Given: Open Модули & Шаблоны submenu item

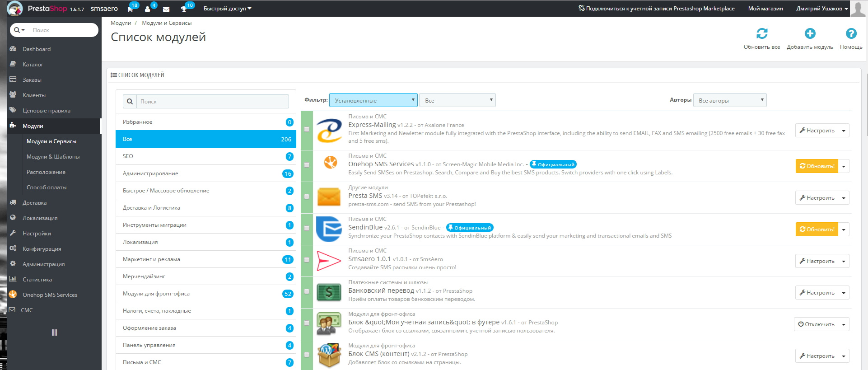Looking at the screenshot, I should tap(53, 157).
